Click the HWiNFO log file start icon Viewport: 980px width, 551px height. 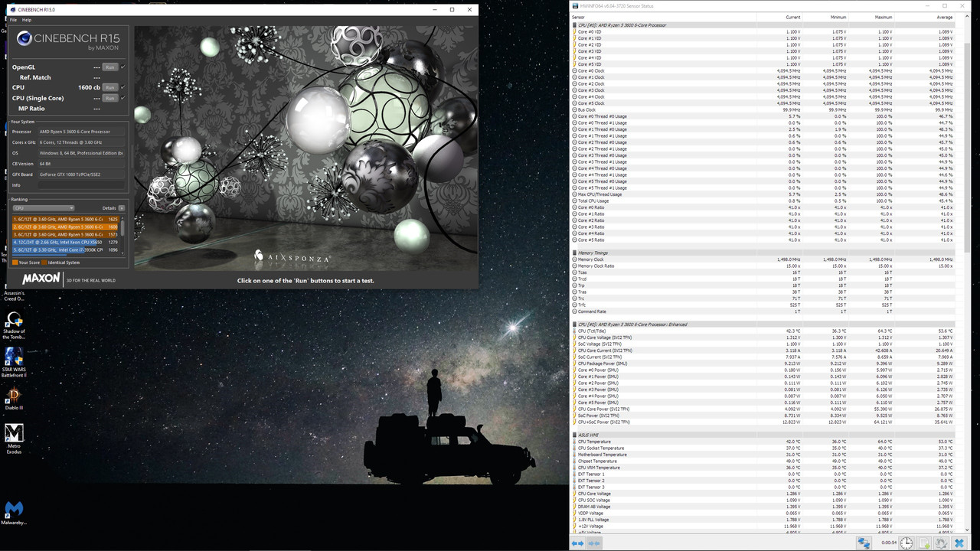pyautogui.click(x=924, y=543)
